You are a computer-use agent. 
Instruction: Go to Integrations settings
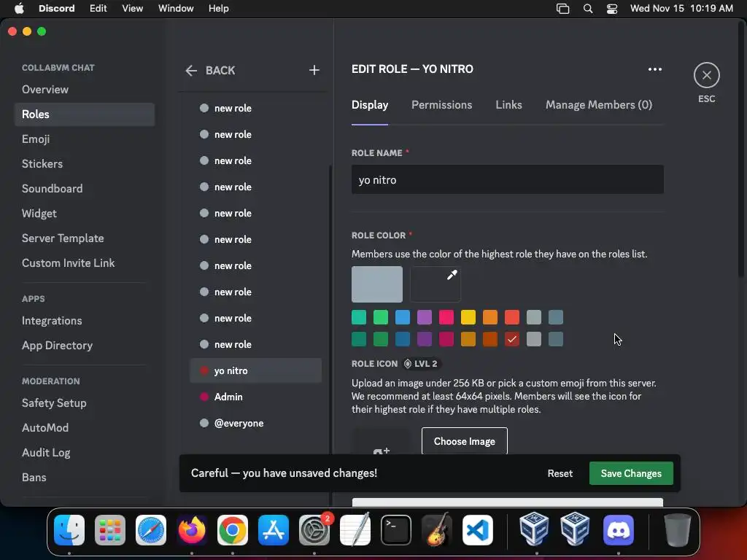coord(85,321)
